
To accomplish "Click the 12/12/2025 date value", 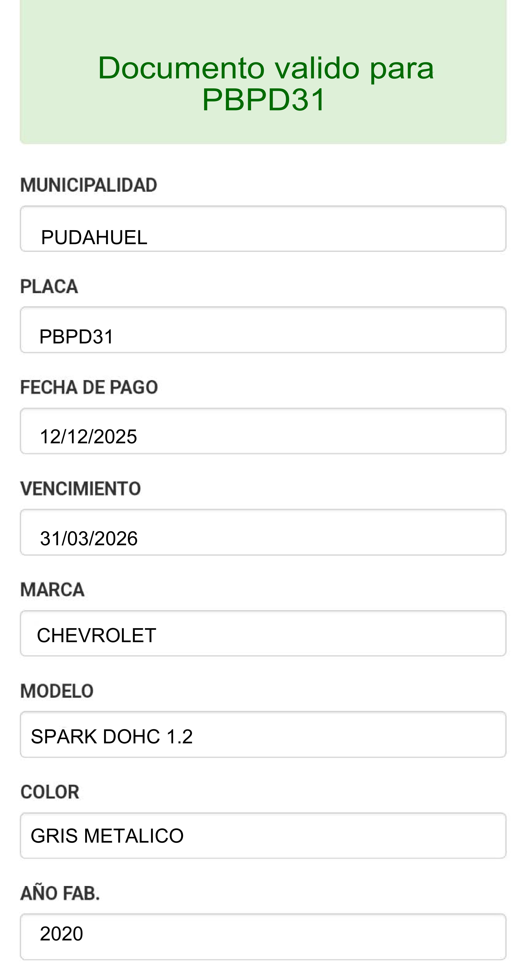I will tap(88, 436).
